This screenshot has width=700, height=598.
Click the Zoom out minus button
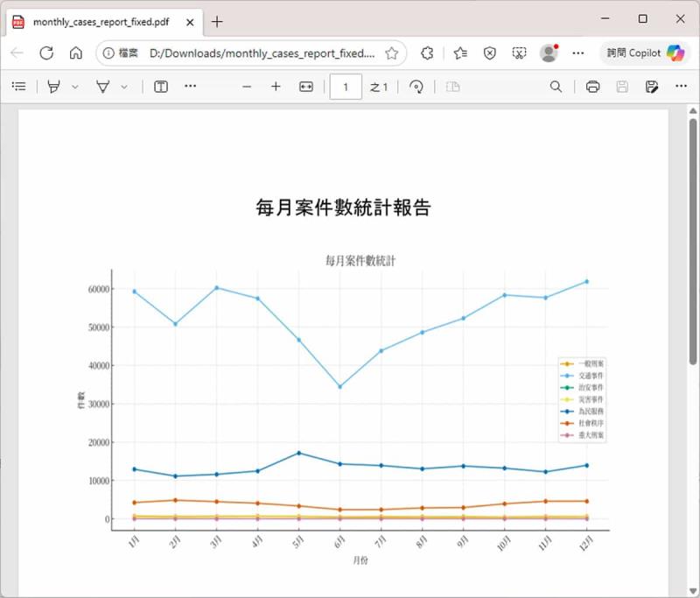(247, 87)
